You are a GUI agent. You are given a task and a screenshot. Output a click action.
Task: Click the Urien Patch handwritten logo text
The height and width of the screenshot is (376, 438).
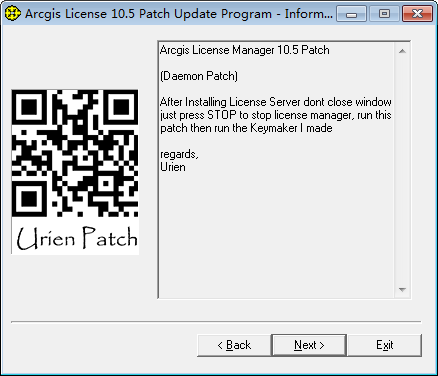point(77,238)
